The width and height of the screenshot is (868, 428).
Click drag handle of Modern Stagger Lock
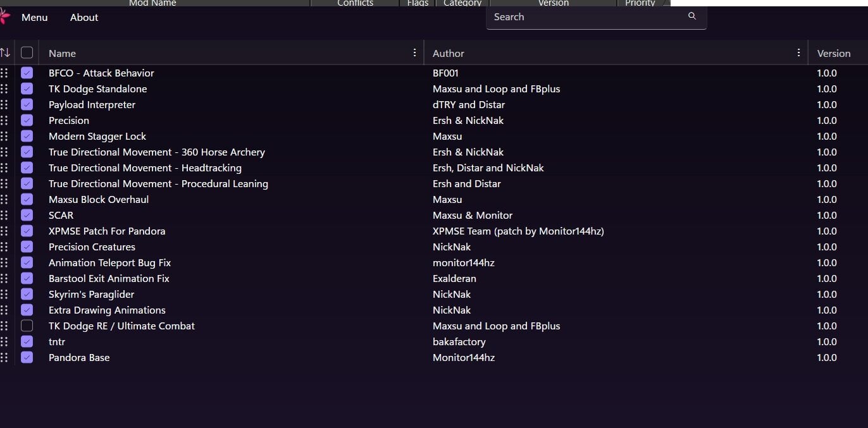[x=4, y=136]
